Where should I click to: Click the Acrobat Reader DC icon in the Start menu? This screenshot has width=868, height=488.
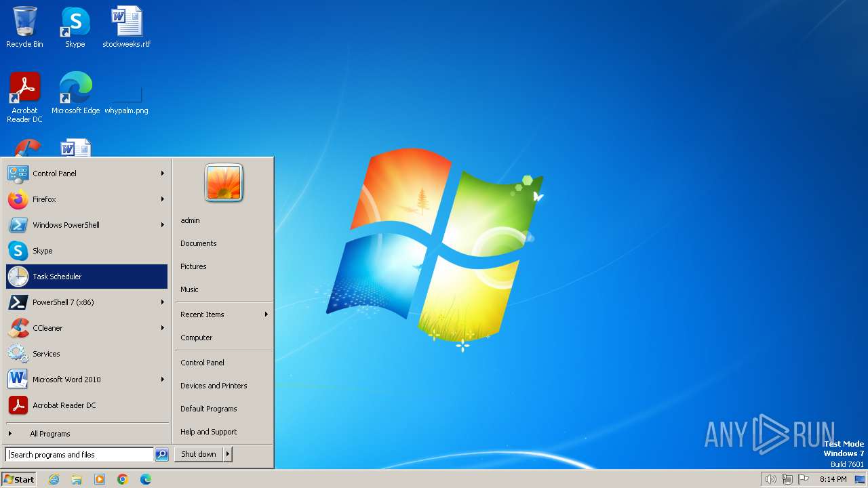tap(18, 405)
